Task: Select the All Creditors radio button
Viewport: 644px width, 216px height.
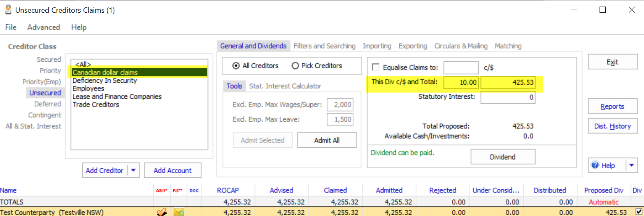Action: (x=236, y=66)
